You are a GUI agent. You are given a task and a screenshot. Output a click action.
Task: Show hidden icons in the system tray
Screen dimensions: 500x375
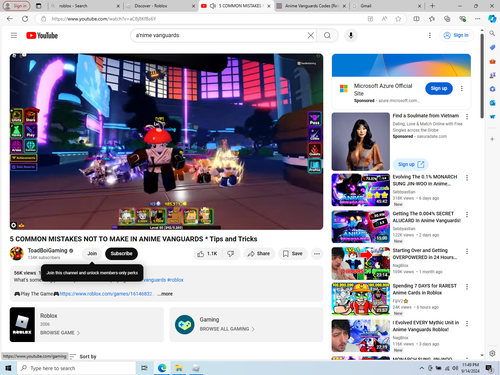[x=422, y=368]
